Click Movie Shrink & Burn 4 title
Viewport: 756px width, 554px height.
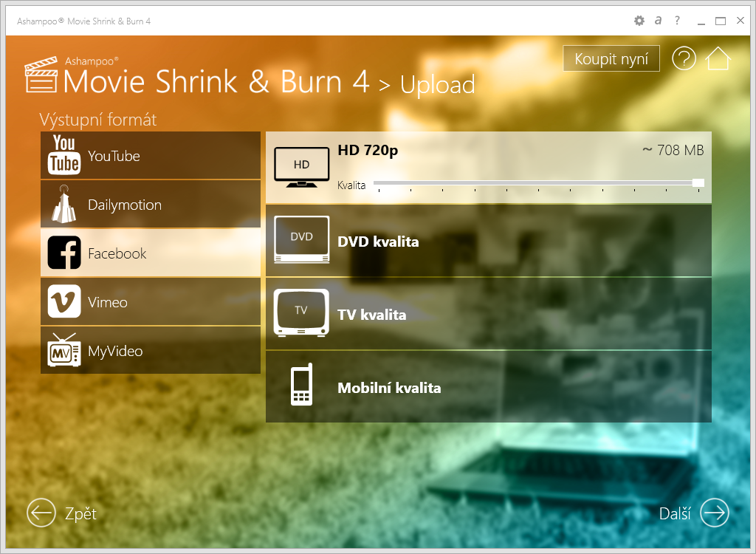216,81
